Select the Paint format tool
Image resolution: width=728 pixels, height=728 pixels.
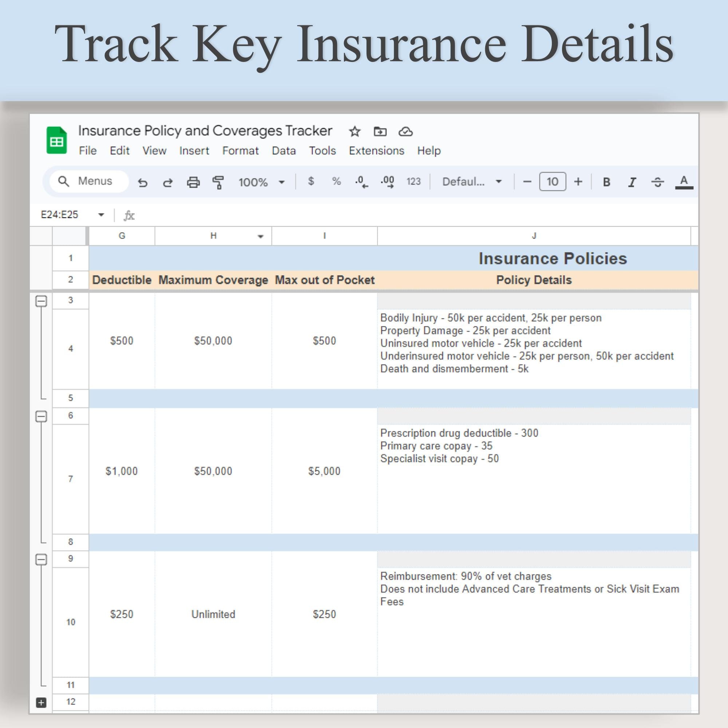218,182
